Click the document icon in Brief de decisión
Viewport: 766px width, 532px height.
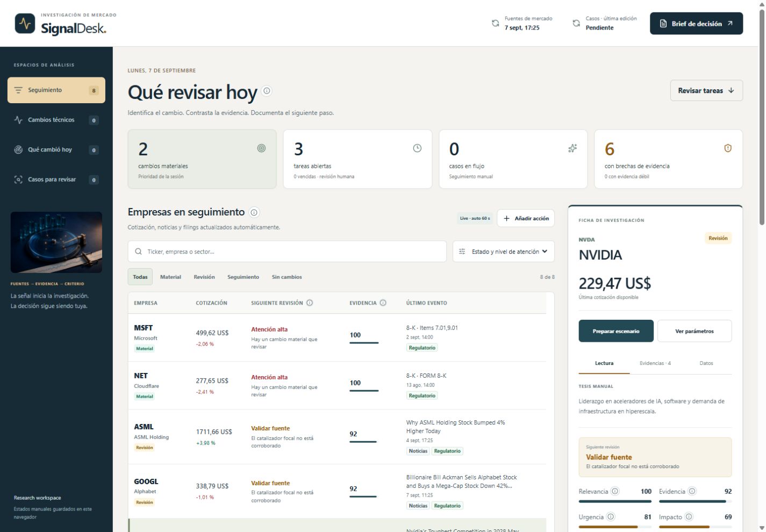coord(663,24)
